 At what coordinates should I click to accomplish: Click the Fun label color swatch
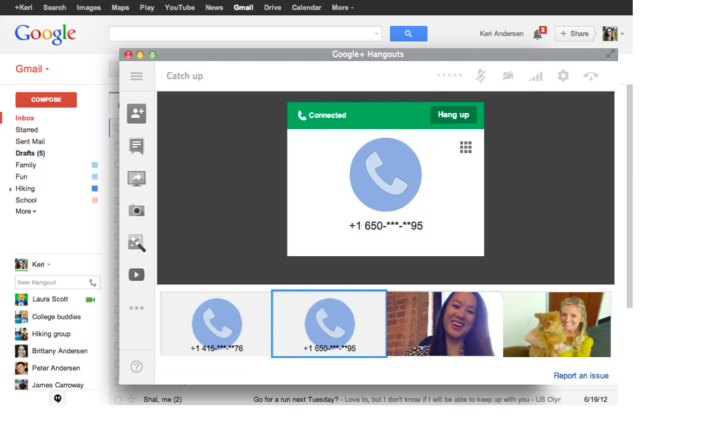95,177
